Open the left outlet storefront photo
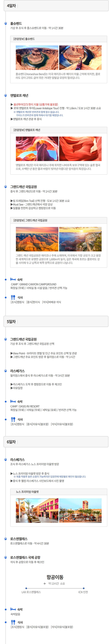The height and width of the screenshot is (644, 112). tap(37, 510)
